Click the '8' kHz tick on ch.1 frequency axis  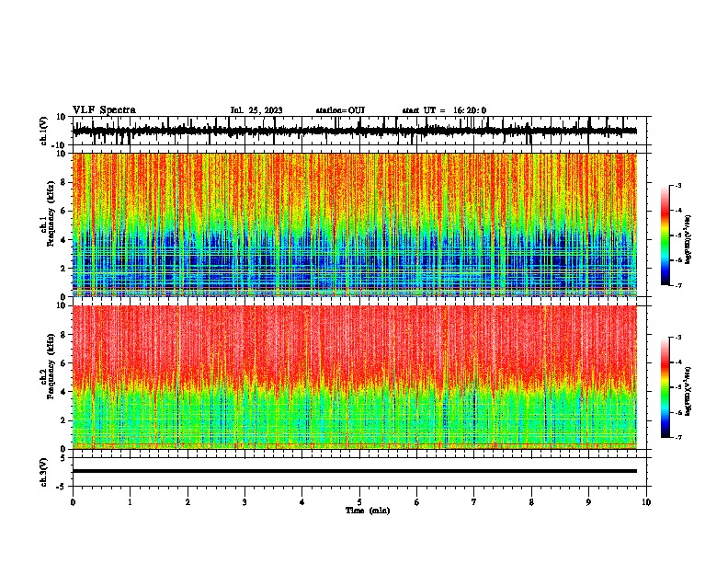pyautogui.click(x=63, y=182)
